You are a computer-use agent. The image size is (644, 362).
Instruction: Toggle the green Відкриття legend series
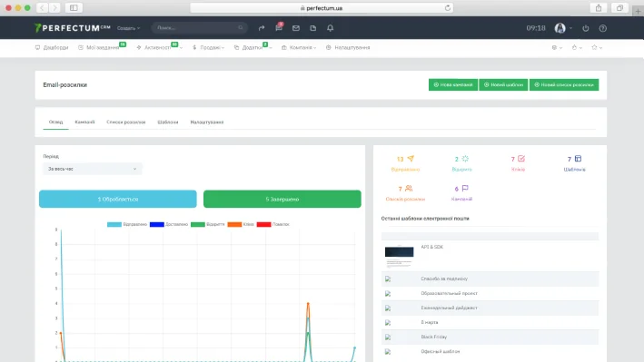click(207, 224)
